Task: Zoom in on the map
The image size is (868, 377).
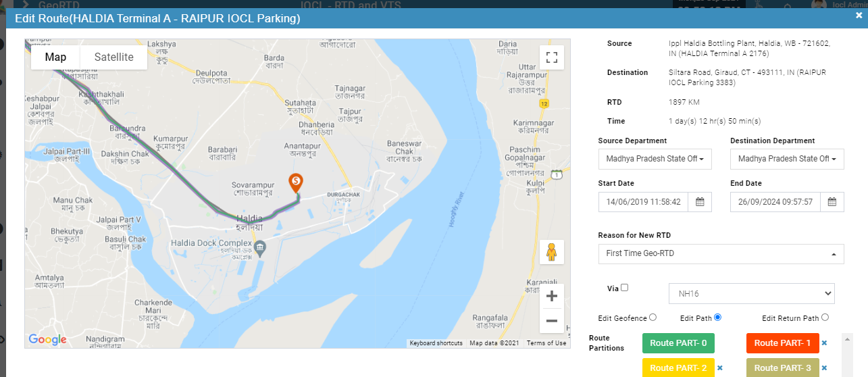Action: point(551,296)
